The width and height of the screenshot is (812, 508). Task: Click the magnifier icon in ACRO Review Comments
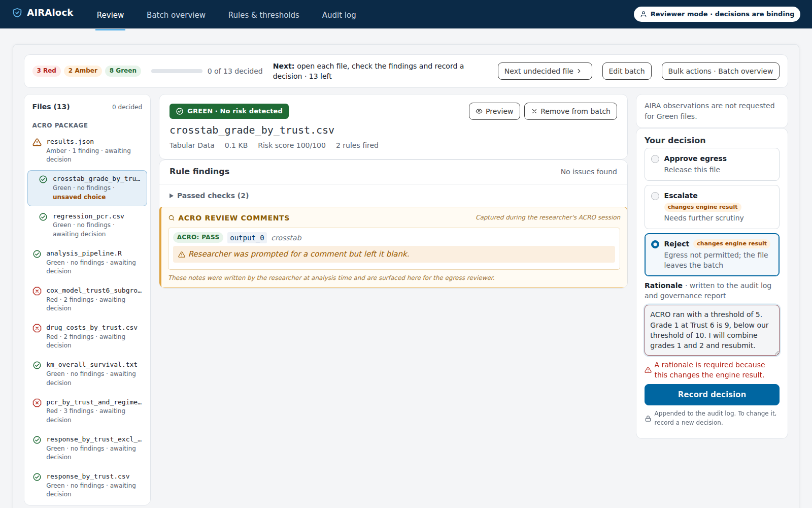[x=172, y=218]
